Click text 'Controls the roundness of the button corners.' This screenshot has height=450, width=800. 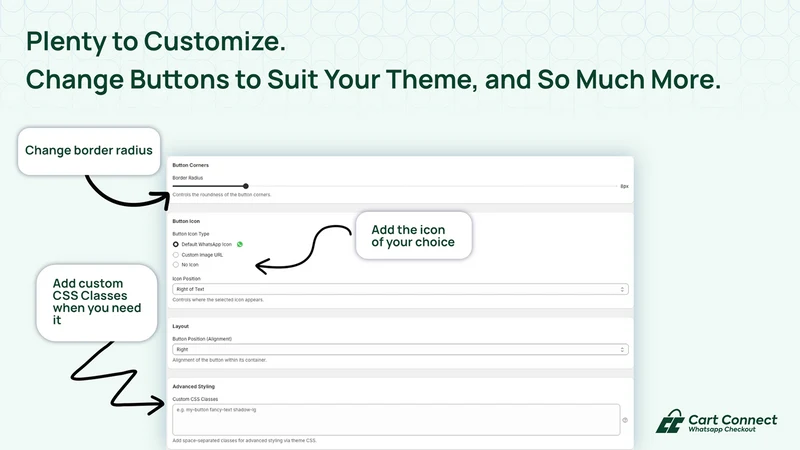pyautogui.click(x=222, y=194)
